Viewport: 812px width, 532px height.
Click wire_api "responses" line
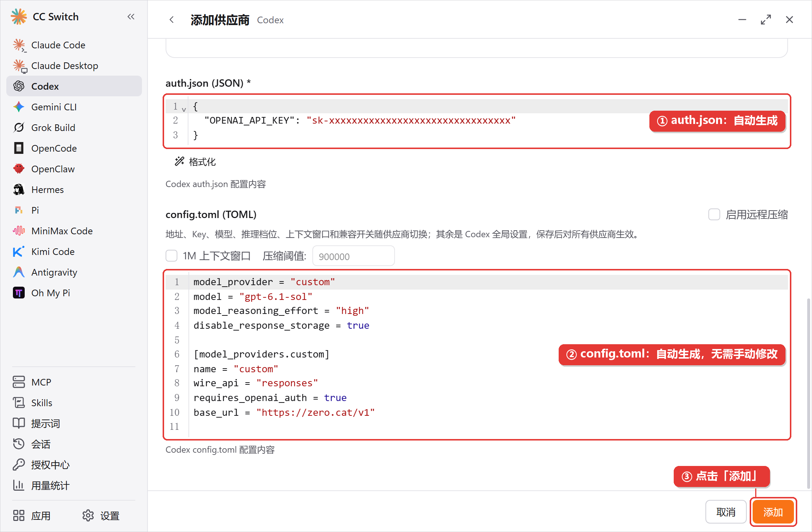click(x=256, y=383)
